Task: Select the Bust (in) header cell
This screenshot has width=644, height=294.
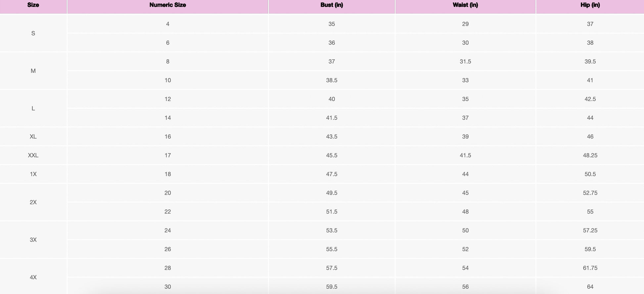Action: click(332, 5)
